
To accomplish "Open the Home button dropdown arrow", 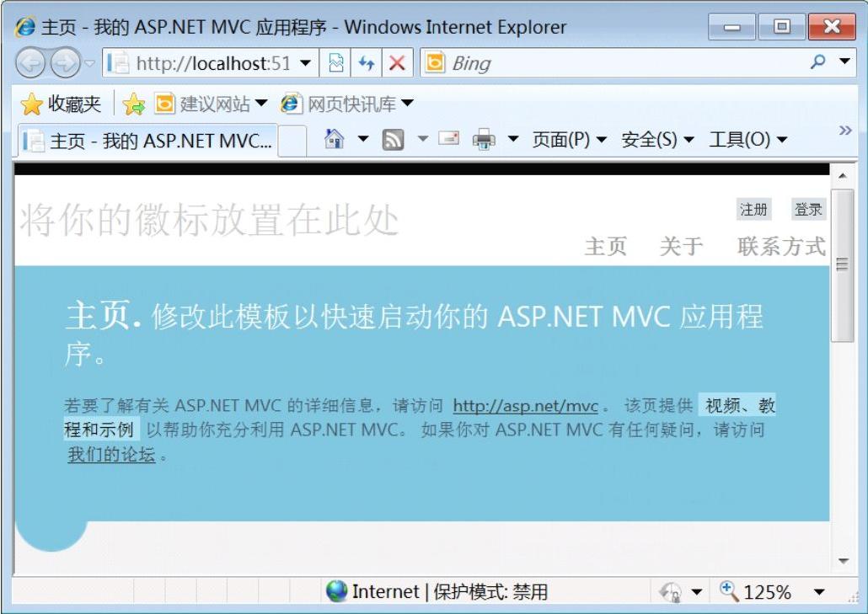I will coord(363,139).
